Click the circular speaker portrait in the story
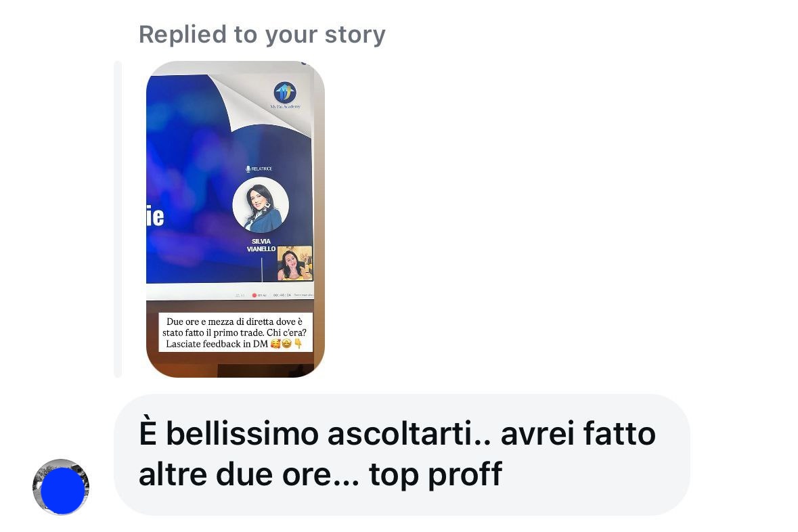798x532 pixels. tap(261, 204)
